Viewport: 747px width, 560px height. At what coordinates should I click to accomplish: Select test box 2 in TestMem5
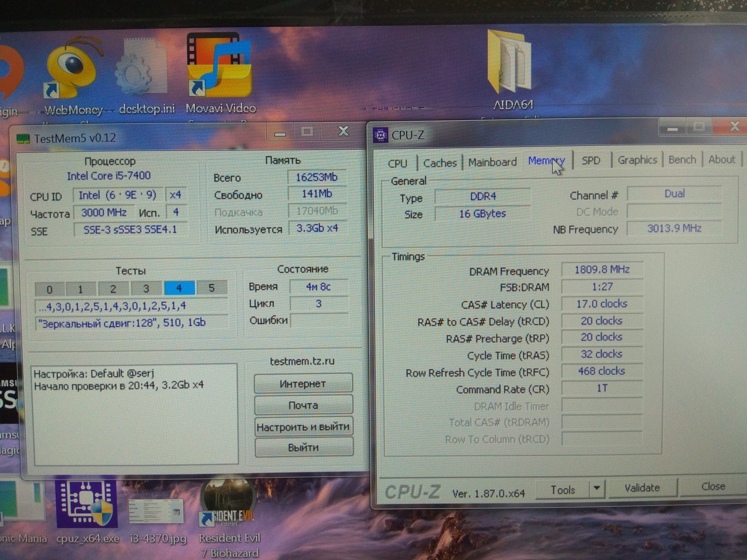[113, 289]
